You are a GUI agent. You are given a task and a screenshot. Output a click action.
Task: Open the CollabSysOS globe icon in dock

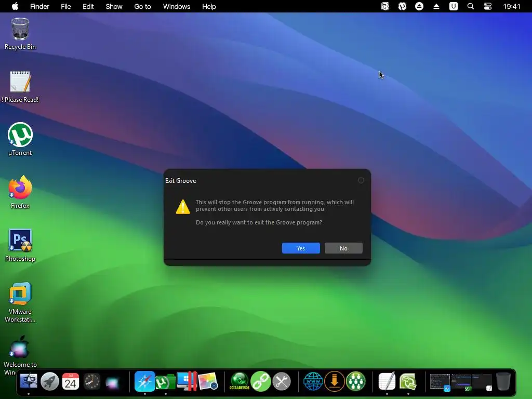pos(240,381)
